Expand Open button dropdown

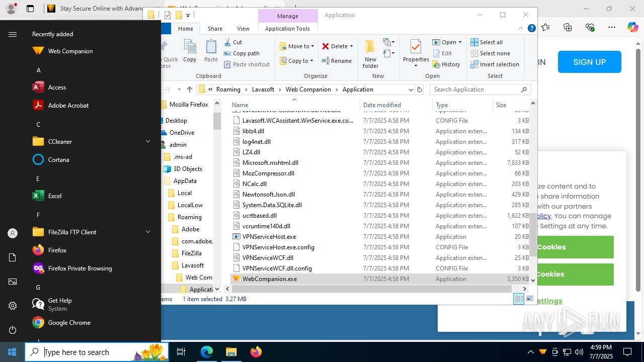(x=459, y=42)
